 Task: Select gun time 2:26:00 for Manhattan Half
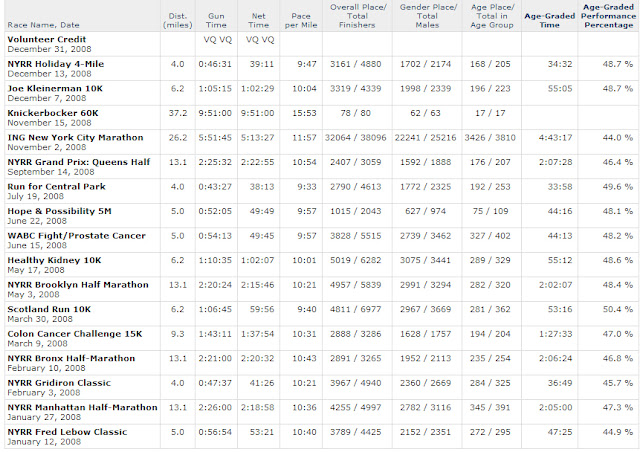[x=215, y=407]
